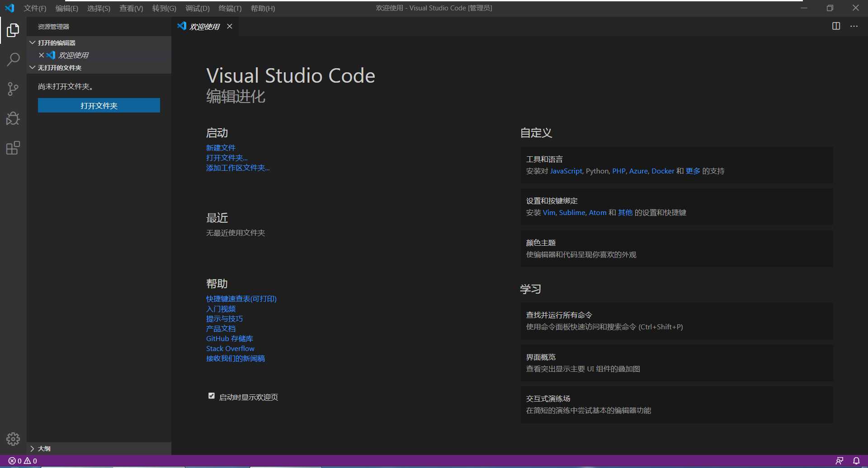Click the 新建文件 link

221,148
